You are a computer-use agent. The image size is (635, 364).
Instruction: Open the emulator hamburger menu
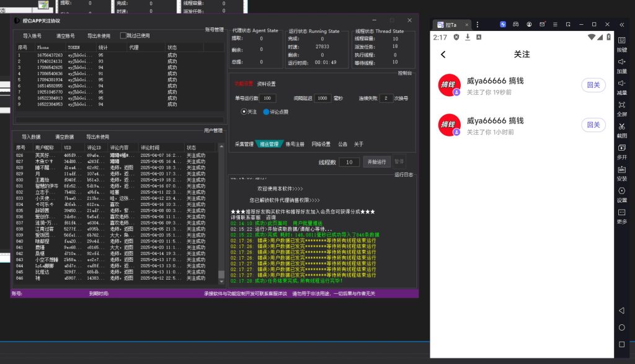click(555, 25)
